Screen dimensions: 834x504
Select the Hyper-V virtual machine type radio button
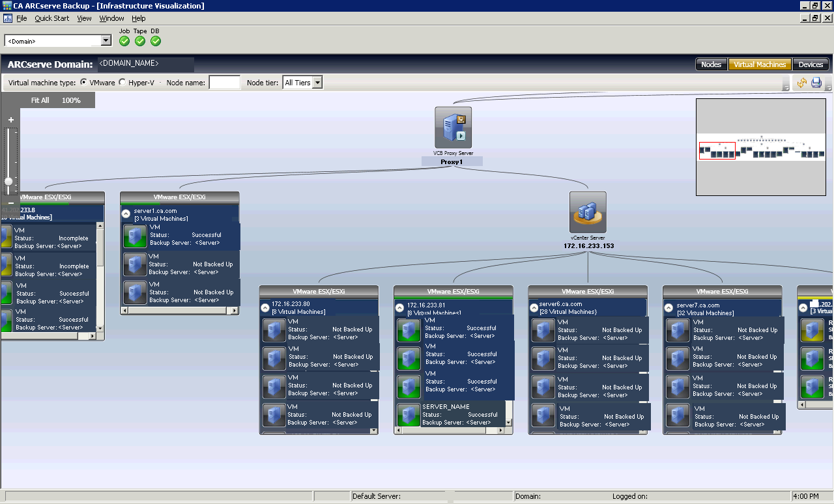[x=122, y=82]
